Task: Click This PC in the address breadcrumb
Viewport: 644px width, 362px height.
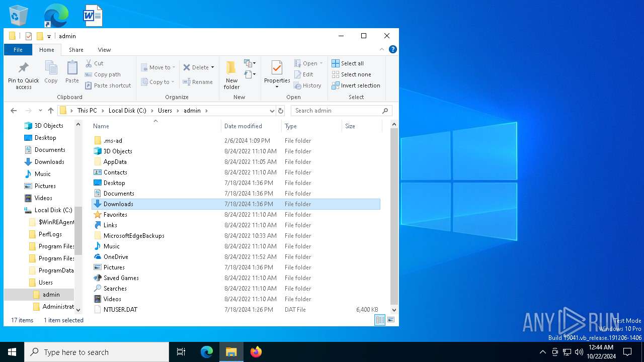Action: point(87,111)
